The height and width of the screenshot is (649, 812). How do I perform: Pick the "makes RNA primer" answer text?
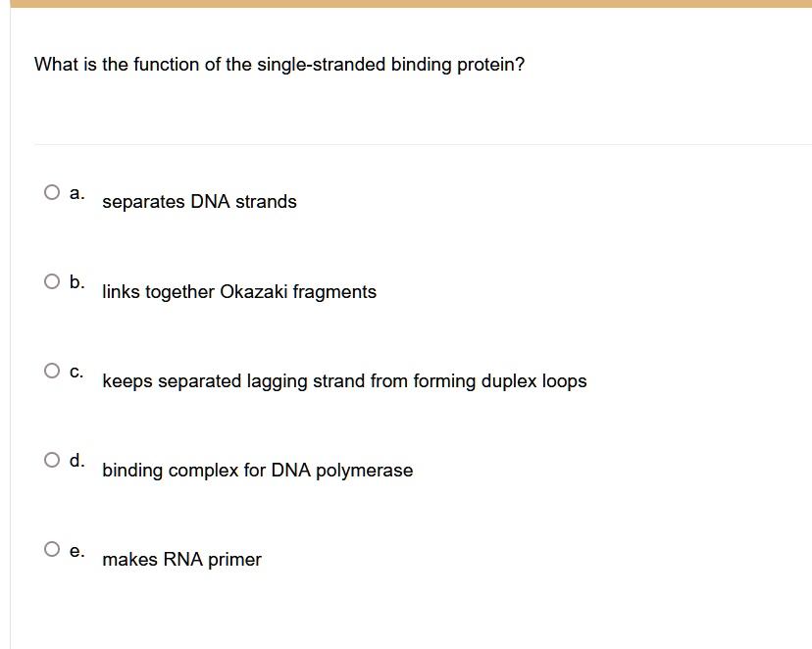coord(181,560)
